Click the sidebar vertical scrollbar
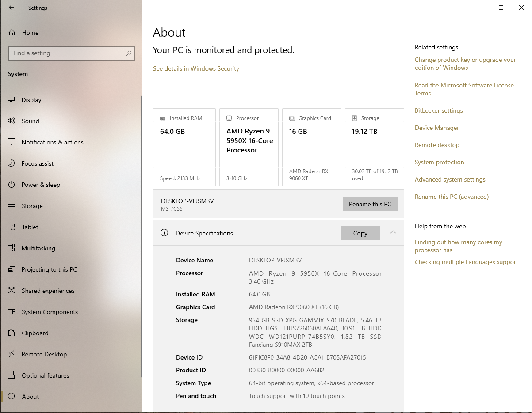The image size is (532, 413). tap(141, 236)
